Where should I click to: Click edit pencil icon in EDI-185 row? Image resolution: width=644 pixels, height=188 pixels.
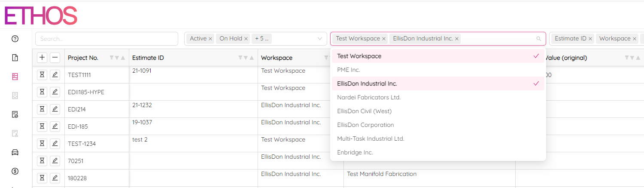(55, 126)
